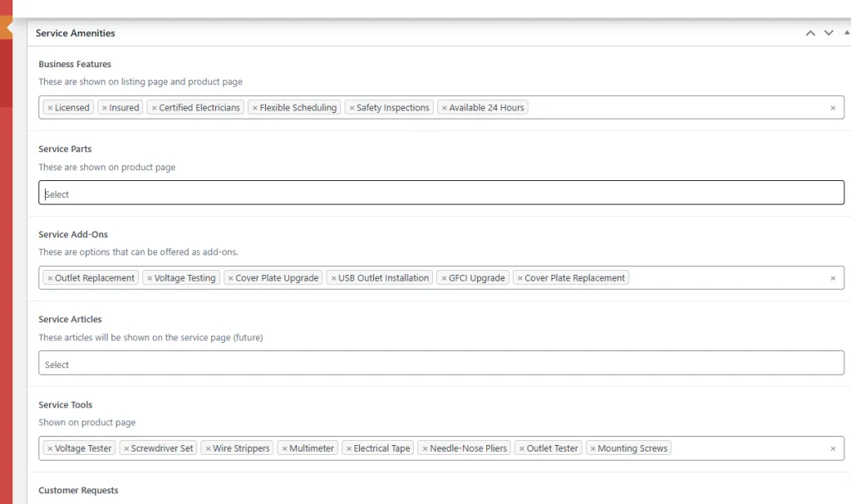This screenshot has height=504, width=851.
Task: Remove the Voltage Testing add-on
Action: coord(149,278)
